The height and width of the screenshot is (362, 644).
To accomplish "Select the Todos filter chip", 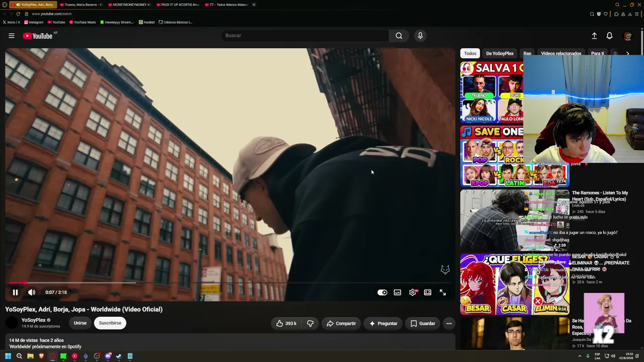I will coord(470,53).
